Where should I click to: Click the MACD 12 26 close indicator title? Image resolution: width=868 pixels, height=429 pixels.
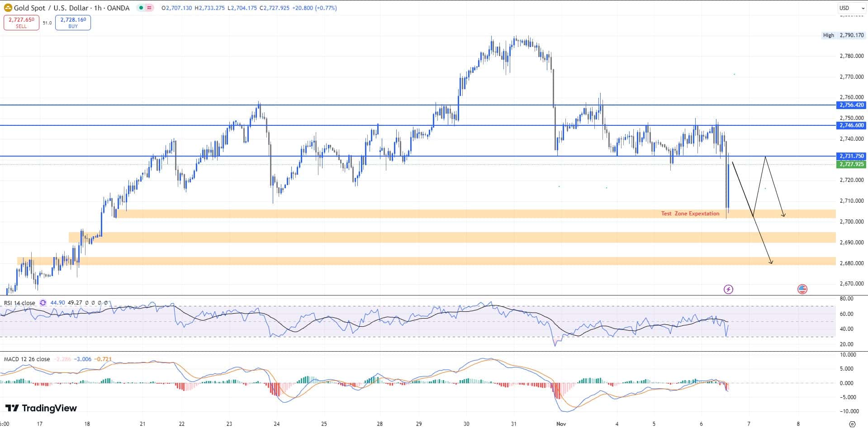coord(26,358)
